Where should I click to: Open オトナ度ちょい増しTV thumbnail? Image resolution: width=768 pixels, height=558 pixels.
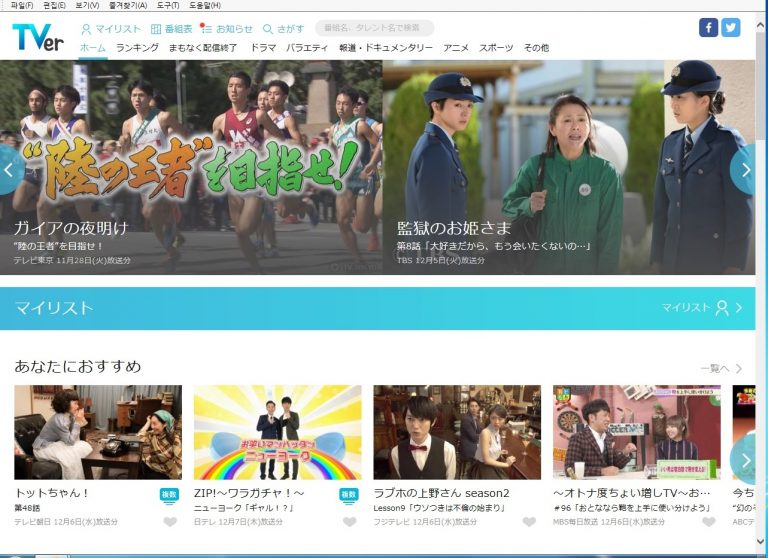click(x=637, y=432)
